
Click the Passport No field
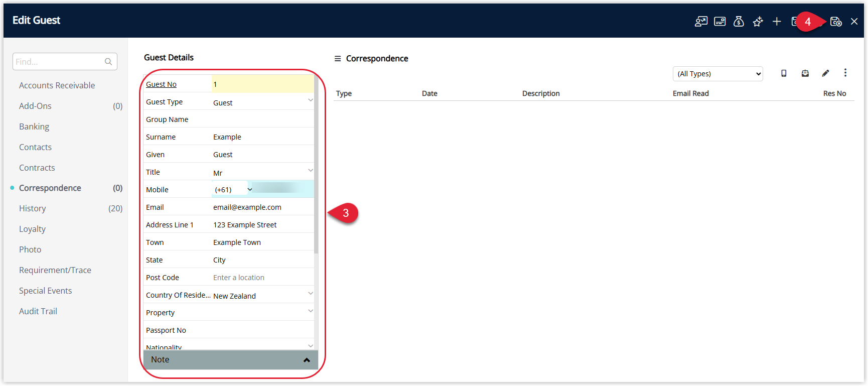[262, 330]
